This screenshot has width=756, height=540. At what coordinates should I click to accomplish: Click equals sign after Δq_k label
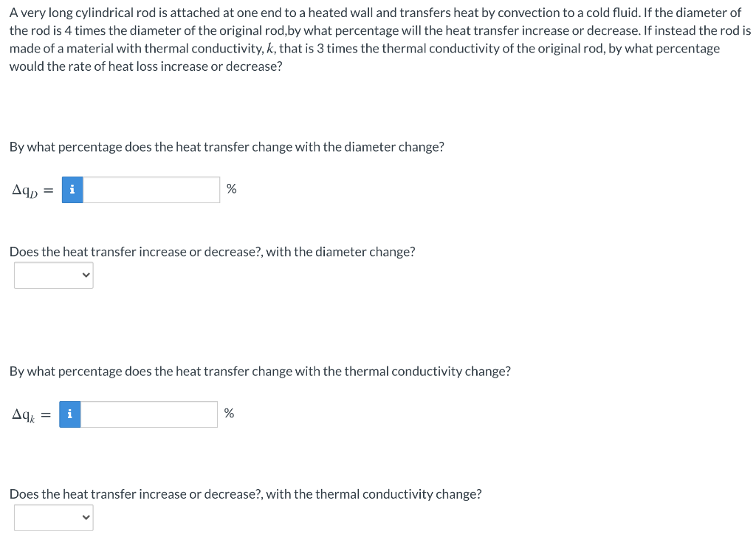click(46, 415)
